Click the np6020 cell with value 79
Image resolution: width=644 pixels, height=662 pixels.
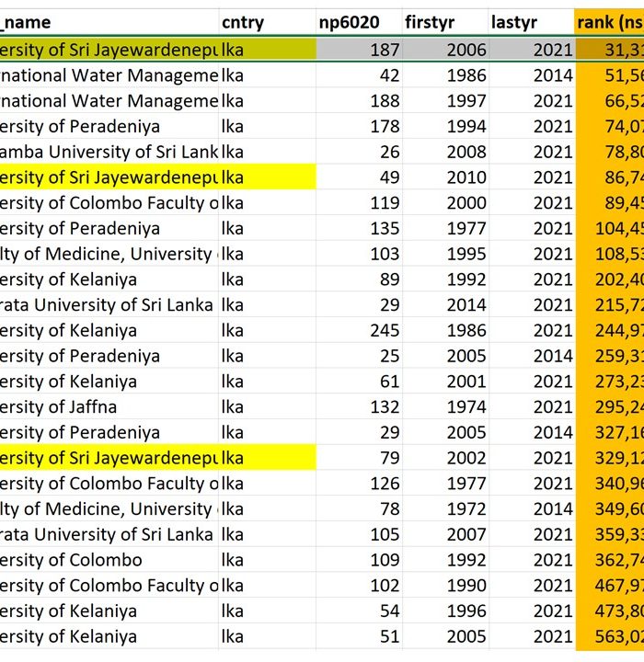360,458
